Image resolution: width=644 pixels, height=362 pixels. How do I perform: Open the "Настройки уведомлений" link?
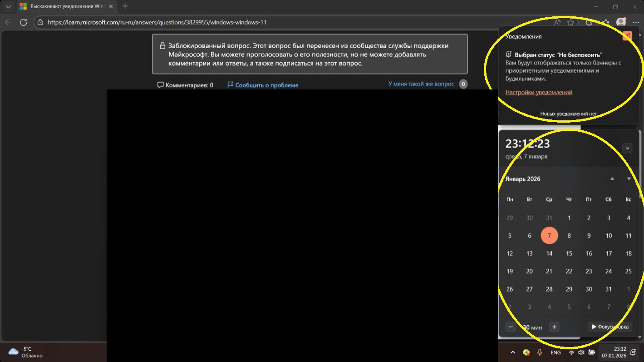(539, 92)
